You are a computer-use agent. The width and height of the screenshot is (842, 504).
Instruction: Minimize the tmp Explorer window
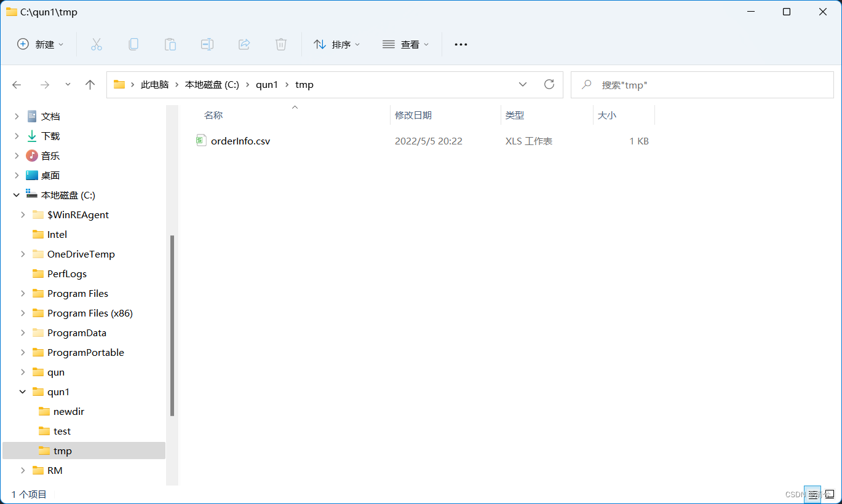point(750,12)
